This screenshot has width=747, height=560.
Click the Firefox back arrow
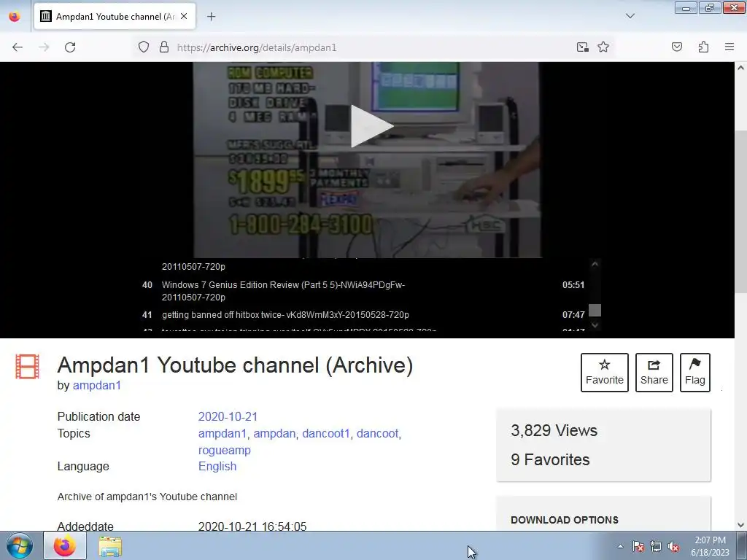18,47
